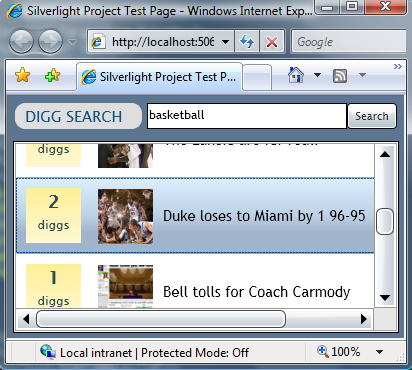Click the Search button

(x=372, y=116)
